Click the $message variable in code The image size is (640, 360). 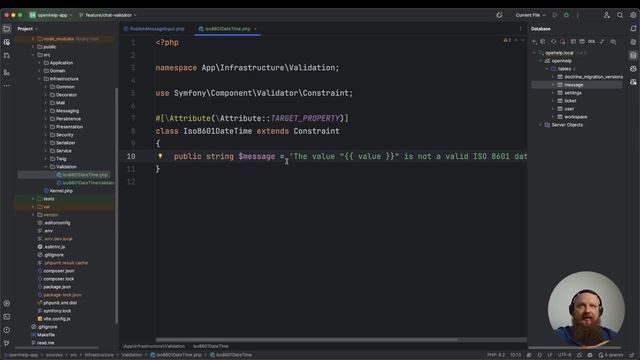(256, 156)
